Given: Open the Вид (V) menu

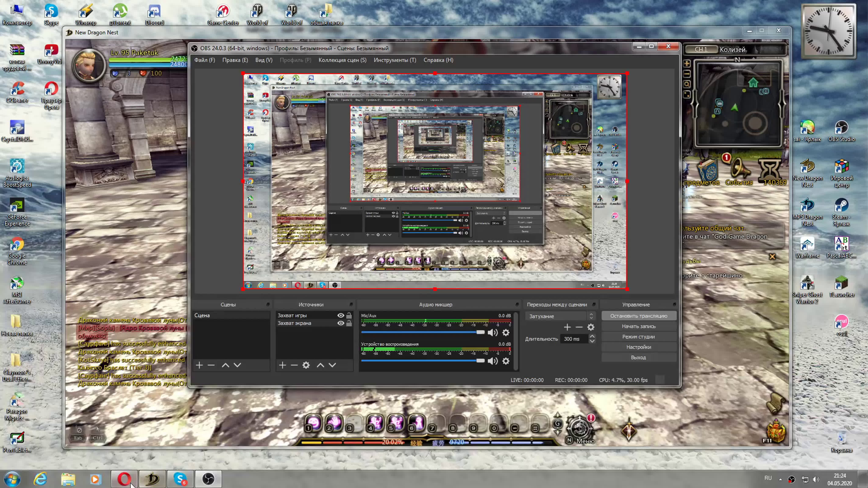Looking at the screenshot, I should tap(263, 60).
